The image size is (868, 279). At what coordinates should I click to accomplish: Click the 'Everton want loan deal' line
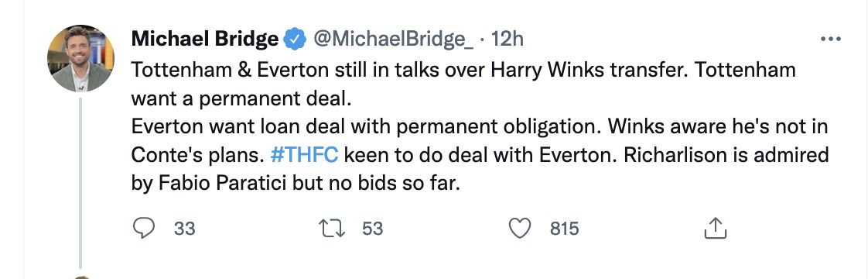(480, 127)
